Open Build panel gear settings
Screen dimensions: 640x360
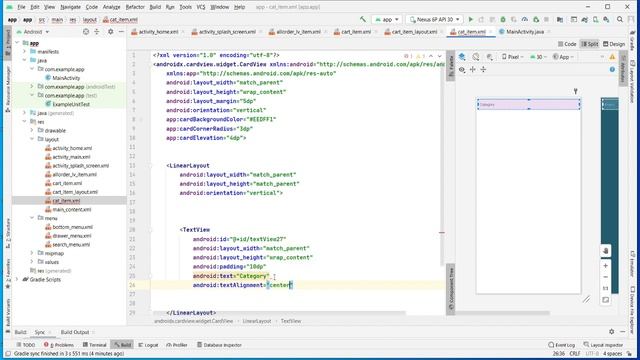click(611, 332)
